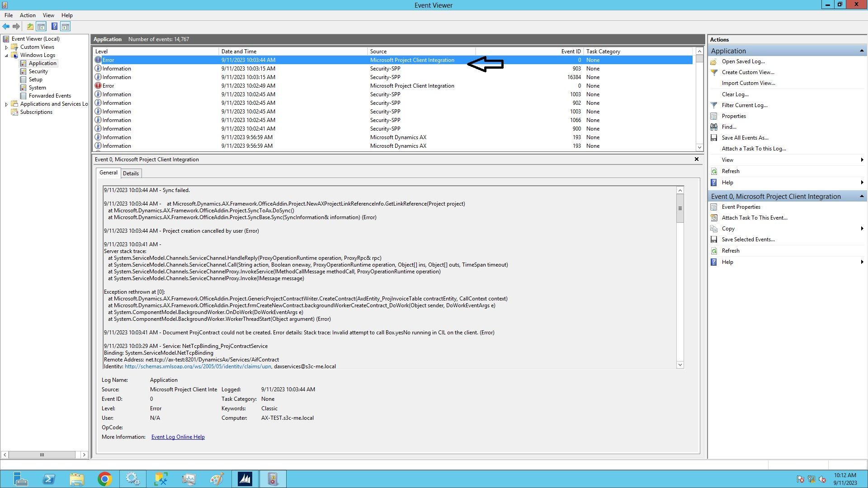Use the Find binoculars icon
Viewport: 868px width, 488px height.
coord(714,127)
